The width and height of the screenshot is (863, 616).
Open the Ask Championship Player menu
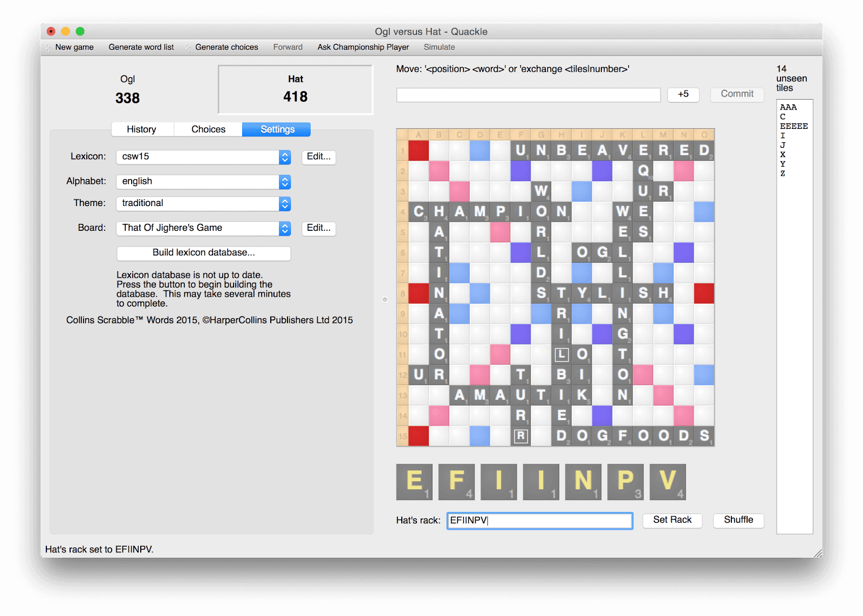(x=362, y=47)
